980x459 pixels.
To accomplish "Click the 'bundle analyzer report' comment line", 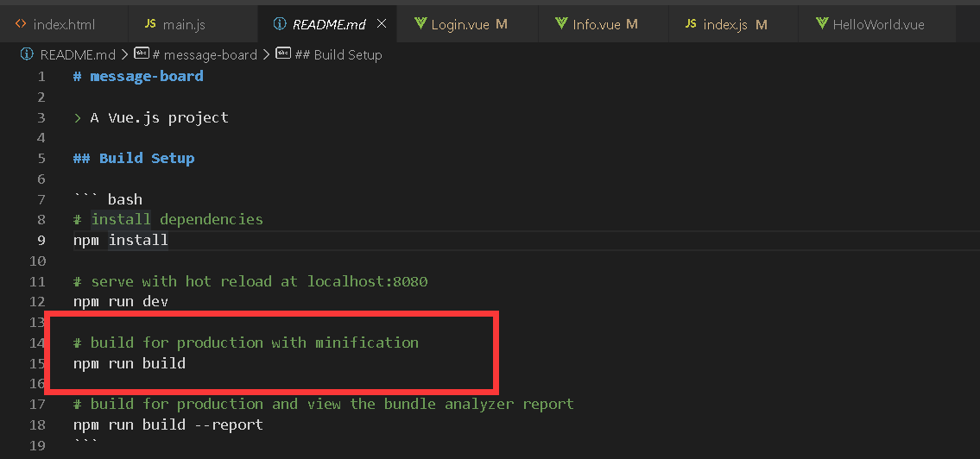I will click(x=323, y=404).
